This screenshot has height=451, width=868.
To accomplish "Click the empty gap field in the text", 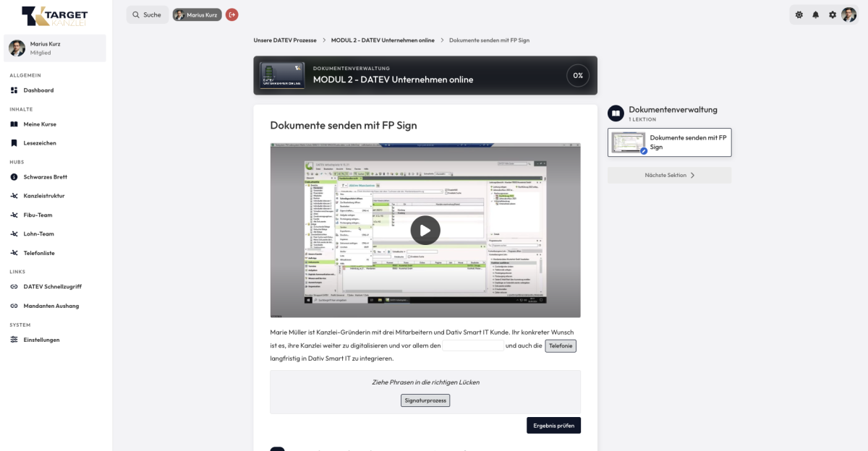I will coord(473,346).
